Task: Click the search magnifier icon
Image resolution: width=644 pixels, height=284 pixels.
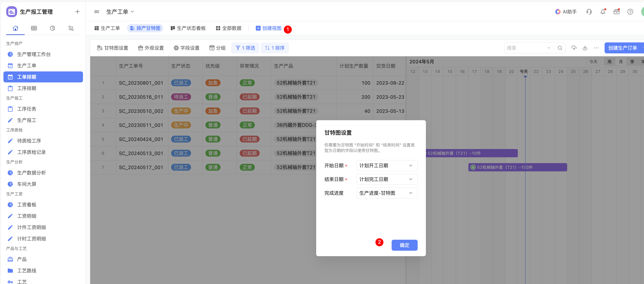Action: coord(560,48)
